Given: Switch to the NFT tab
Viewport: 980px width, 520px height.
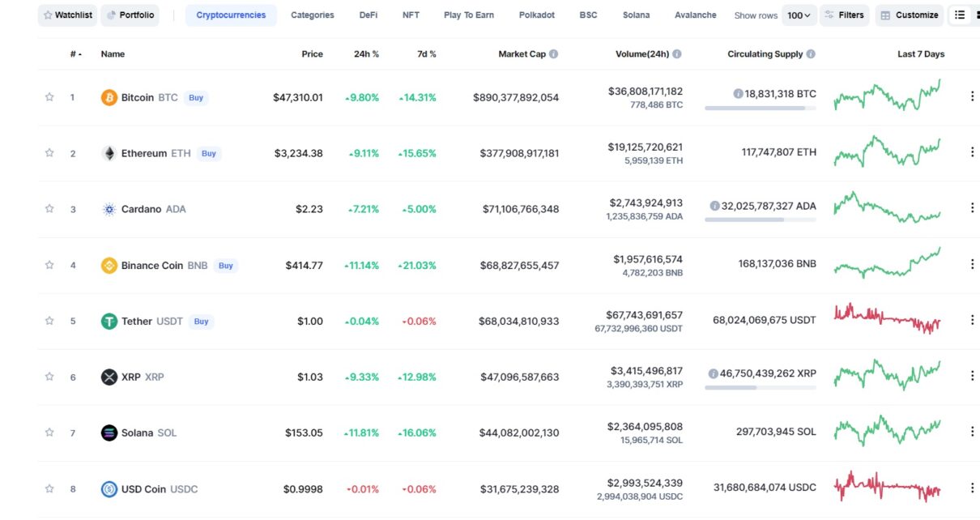Looking at the screenshot, I should 411,15.
